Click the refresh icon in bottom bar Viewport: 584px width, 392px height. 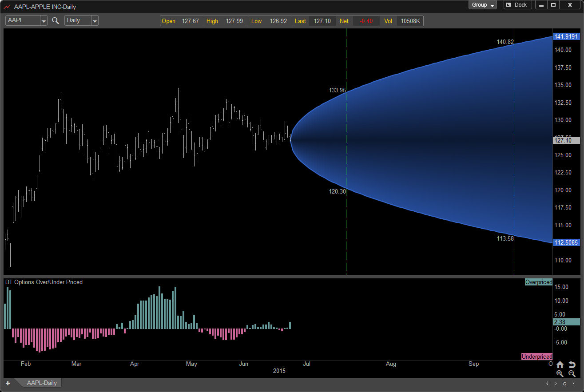[565, 383]
